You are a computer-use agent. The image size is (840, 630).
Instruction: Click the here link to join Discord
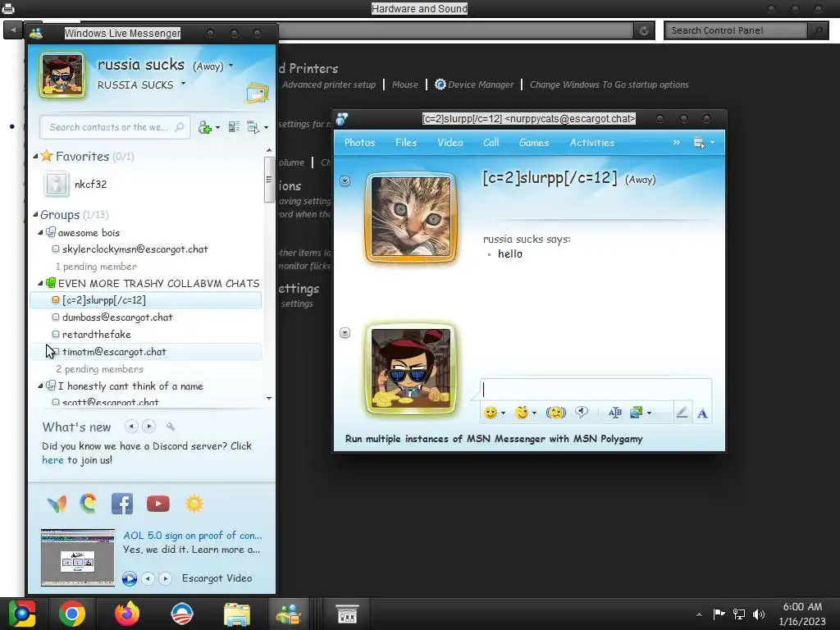click(52, 459)
